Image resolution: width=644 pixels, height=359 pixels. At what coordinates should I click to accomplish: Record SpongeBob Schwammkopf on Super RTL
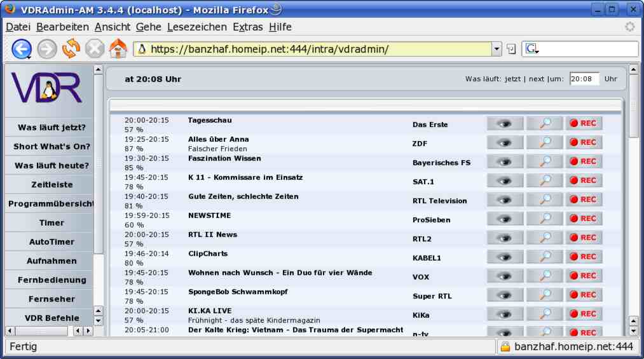(584, 295)
